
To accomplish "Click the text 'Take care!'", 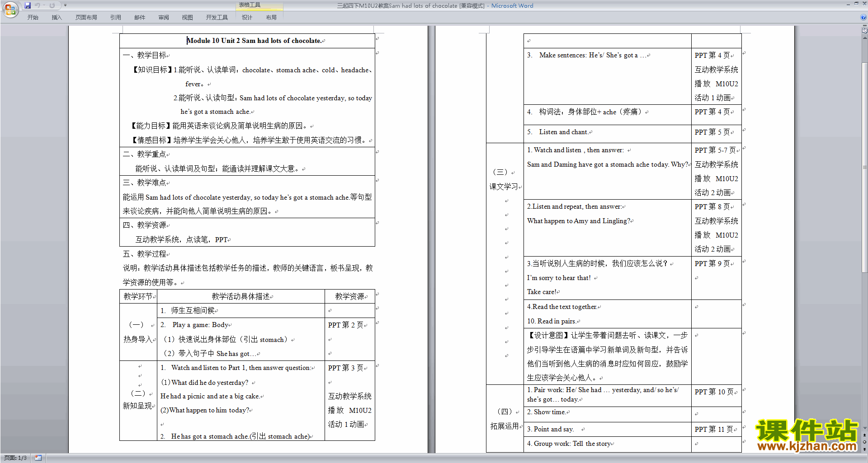I will pyautogui.click(x=542, y=292).
